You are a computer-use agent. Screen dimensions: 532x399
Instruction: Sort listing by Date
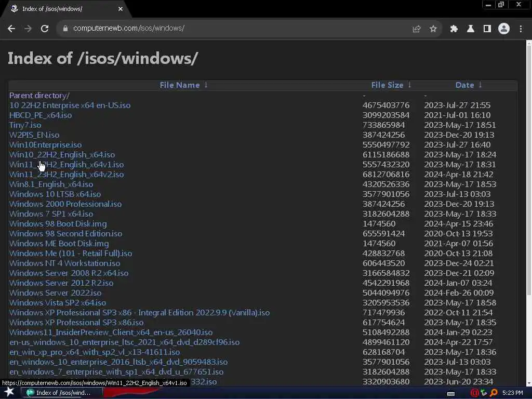(464, 85)
